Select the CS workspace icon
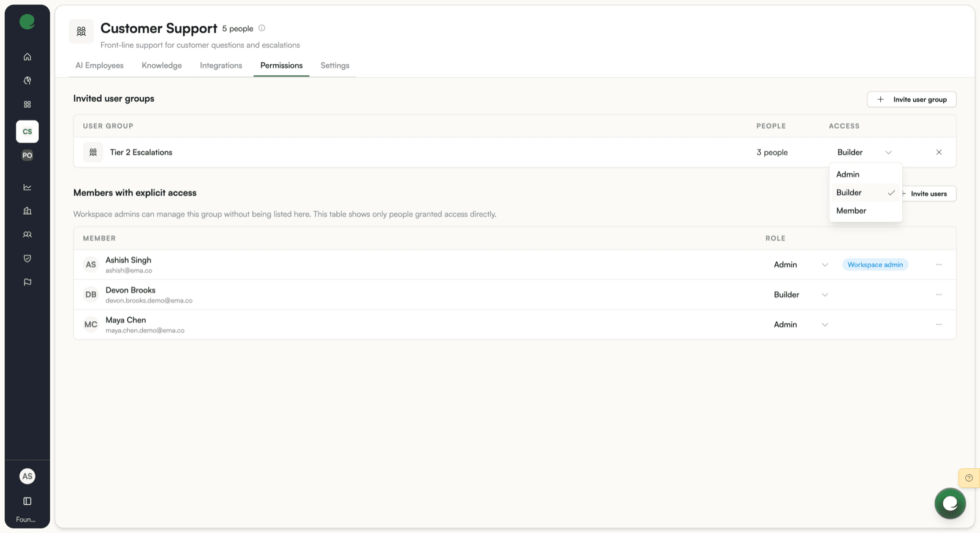 coord(28,132)
